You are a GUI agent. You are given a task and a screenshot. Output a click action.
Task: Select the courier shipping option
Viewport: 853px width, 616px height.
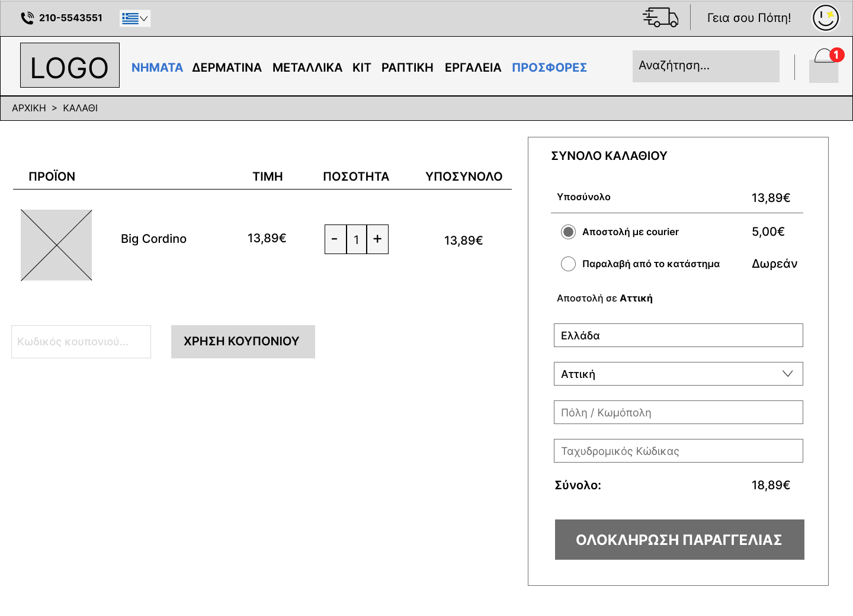(x=568, y=232)
